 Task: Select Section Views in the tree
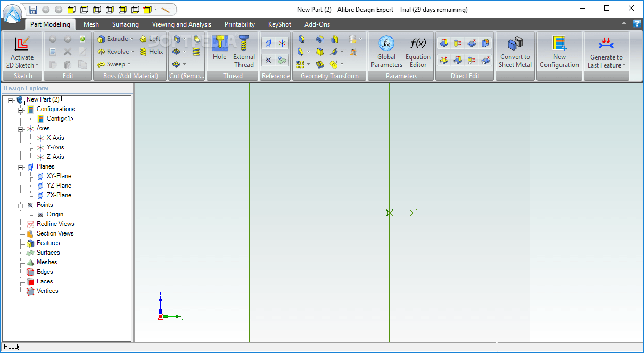coord(55,233)
